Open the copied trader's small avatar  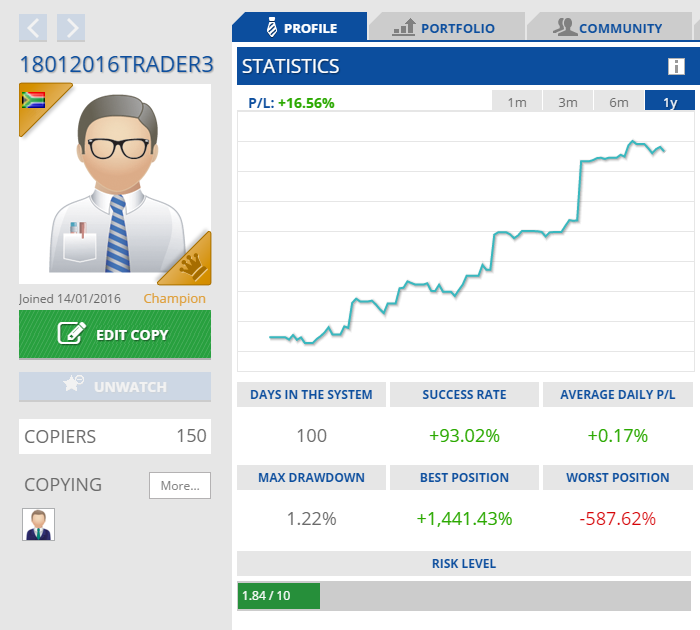pos(38,524)
